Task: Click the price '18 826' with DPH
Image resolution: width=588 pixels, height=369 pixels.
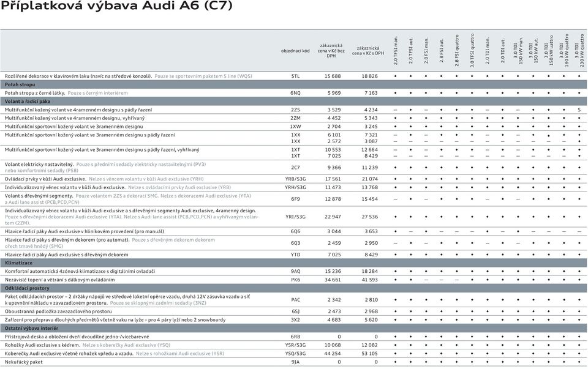Action: [x=370, y=76]
